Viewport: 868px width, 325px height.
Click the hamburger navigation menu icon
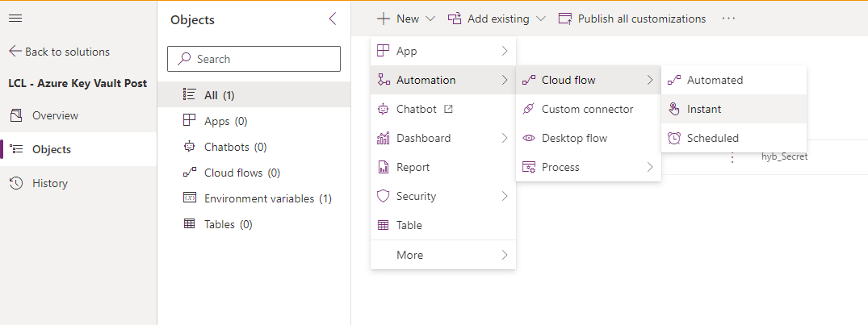click(15, 18)
